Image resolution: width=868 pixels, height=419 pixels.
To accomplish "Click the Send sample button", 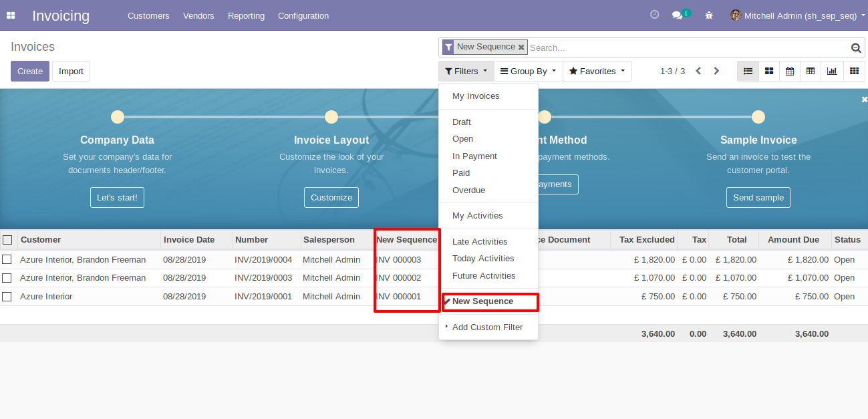I will 758,198.
